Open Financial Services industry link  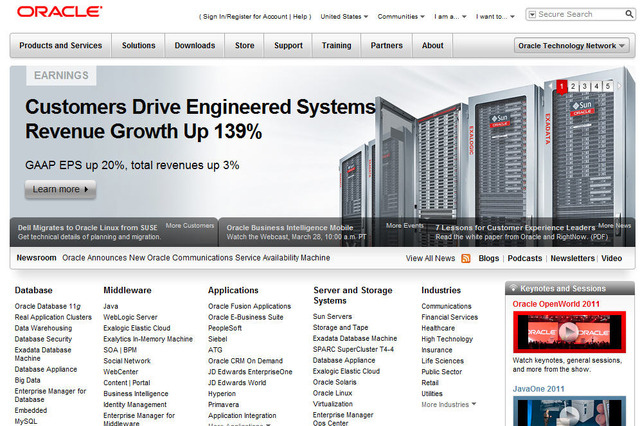click(449, 317)
